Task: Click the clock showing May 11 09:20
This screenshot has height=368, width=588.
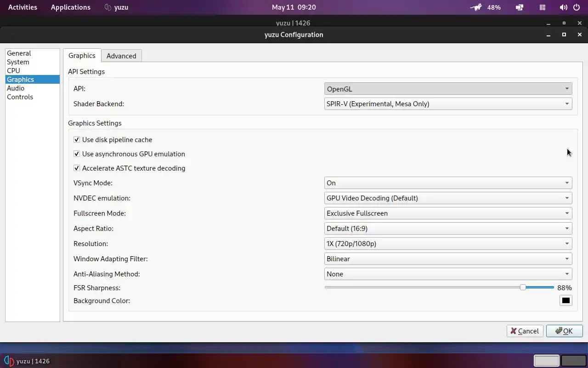Action: [294, 7]
